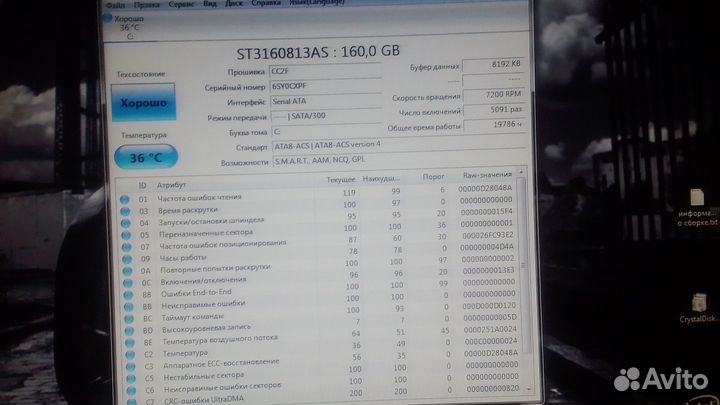This screenshot has width=720, height=405.
Task: Click status circle for Нестабильные сектора
Action: coord(131,379)
